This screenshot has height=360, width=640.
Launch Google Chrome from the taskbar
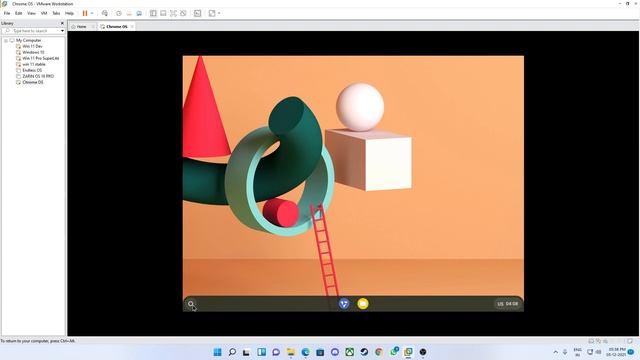[x=379, y=352]
